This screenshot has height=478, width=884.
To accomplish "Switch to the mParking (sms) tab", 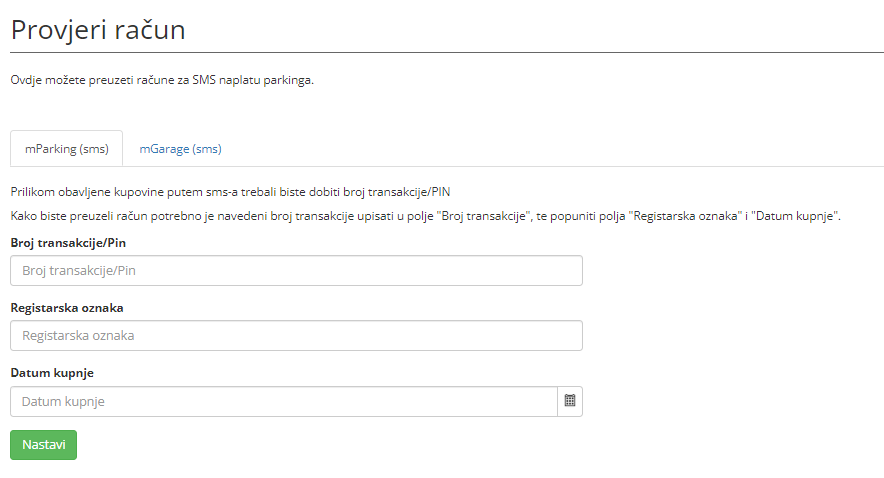I will click(66, 149).
